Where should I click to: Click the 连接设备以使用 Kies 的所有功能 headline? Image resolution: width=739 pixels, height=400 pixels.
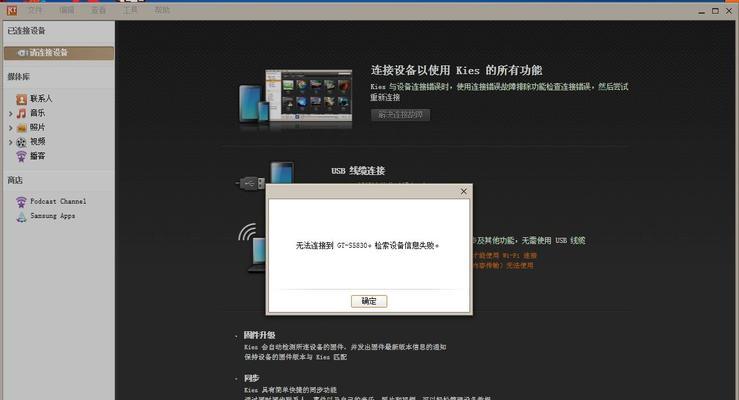click(456, 70)
